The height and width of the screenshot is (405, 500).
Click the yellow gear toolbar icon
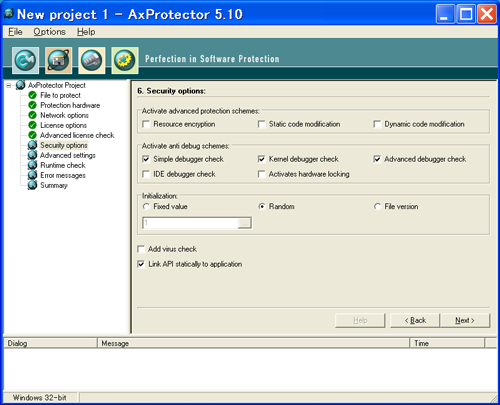[x=125, y=60]
